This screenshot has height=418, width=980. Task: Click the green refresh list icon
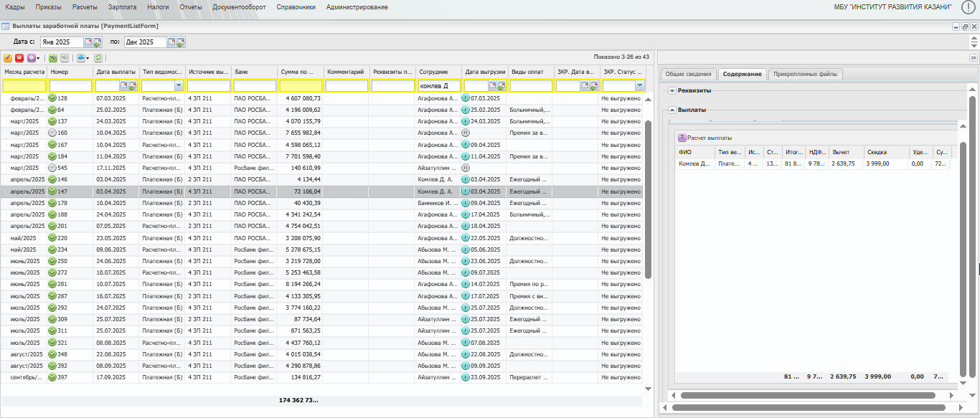click(98, 58)
